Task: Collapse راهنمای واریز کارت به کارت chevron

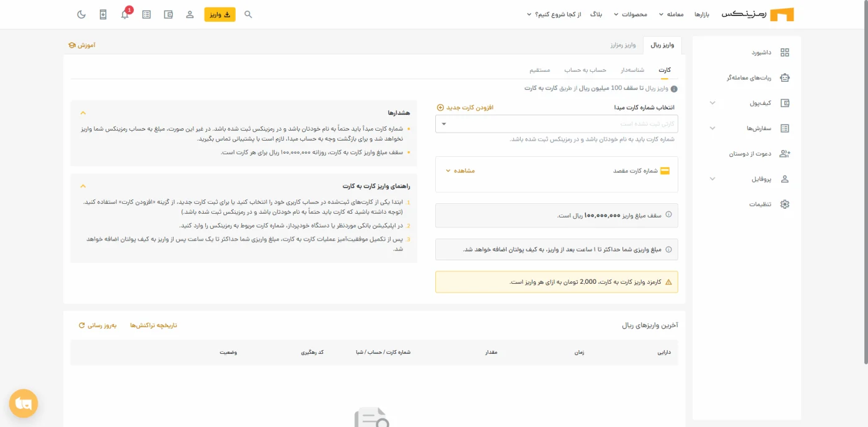Action: [83, 186]
